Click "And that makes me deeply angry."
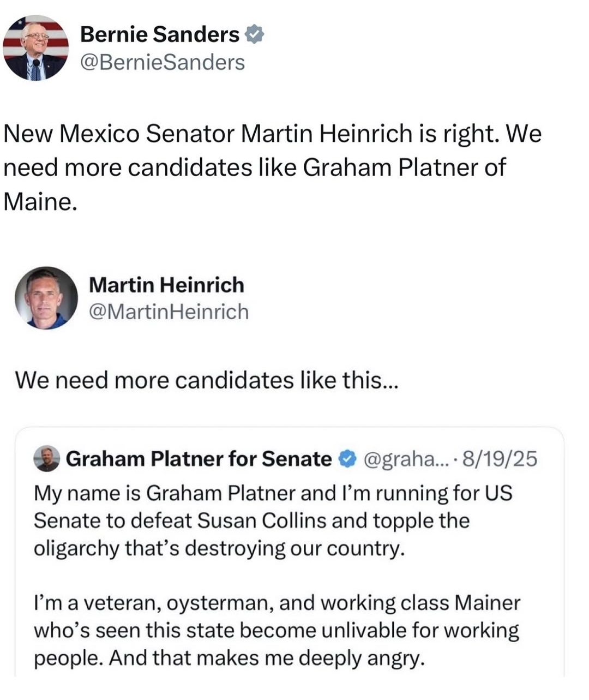The height and width of the screenshot is (700, 589). coord(266,659)
